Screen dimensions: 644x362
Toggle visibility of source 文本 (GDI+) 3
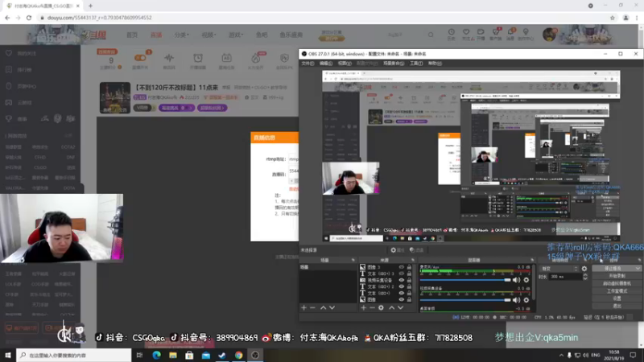point(401,274)
